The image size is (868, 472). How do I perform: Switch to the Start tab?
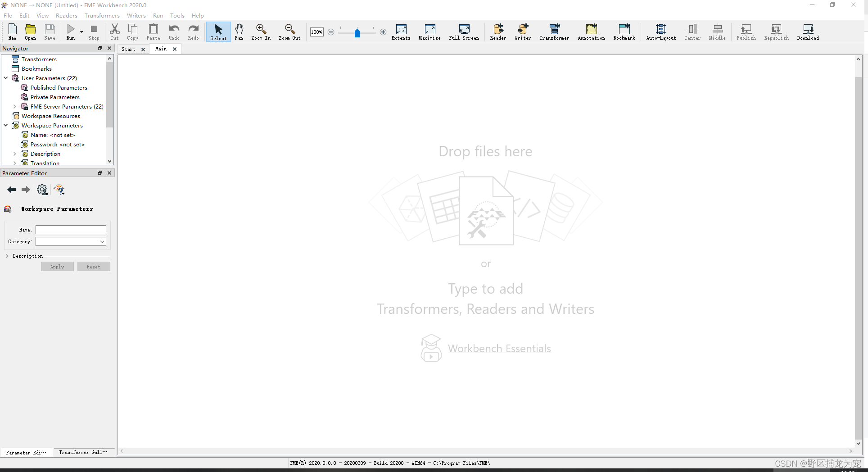(128, 49)
